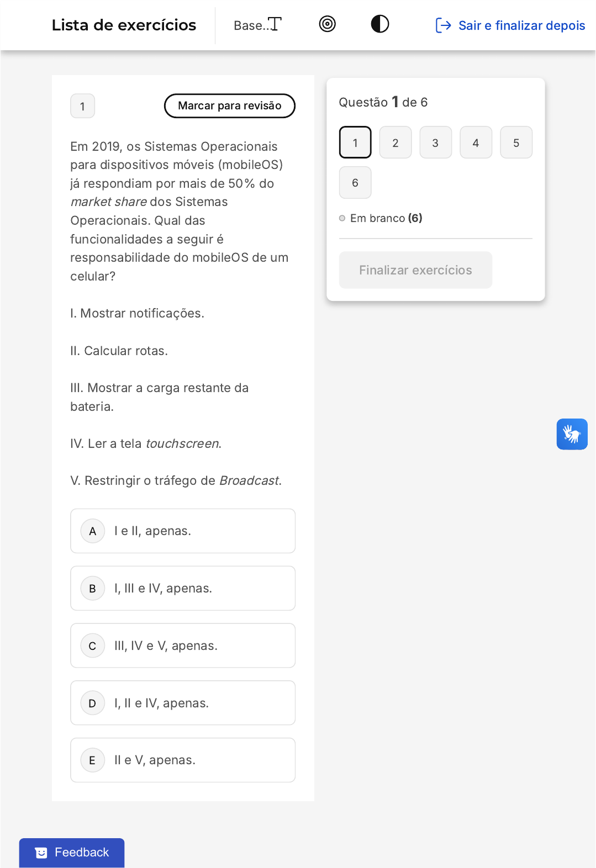Click the target focus mode icon
The height and width of the screenshot is (868, 596).
click(x=328, y=24)
